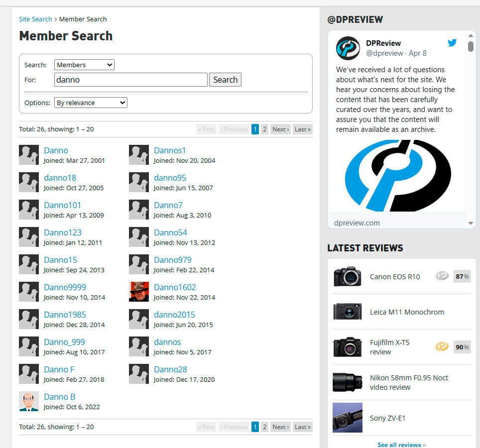Image resolution: width=480 pixels, height=448 pixels.
Task: Open the Sony ZV-E1 thumbnail image
Action: tap(348, 418)
